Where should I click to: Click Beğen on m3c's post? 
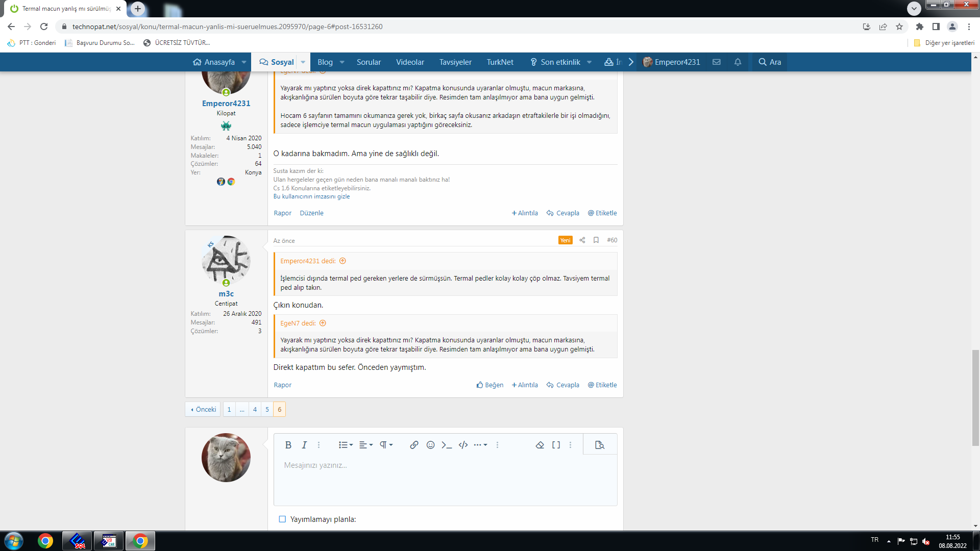coord(490,385)
